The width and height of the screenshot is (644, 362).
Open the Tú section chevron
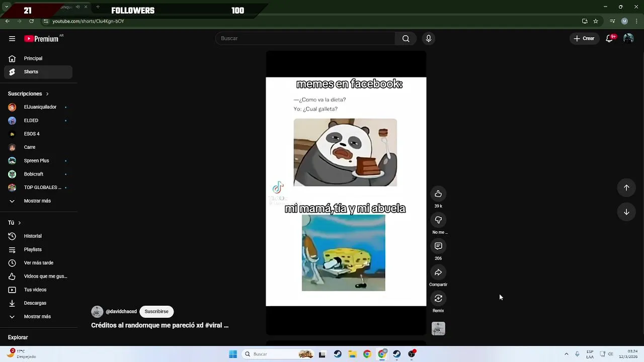(19, 223)
